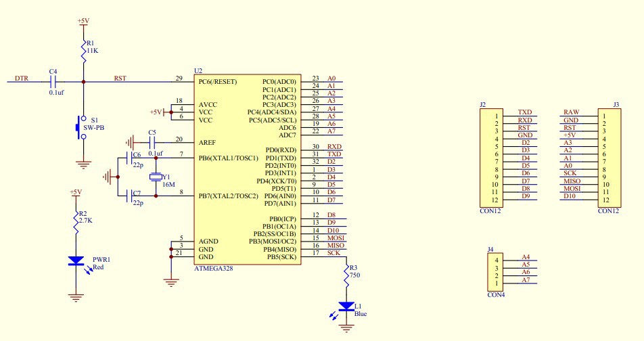Click the R2 2.7K resistor symbol

coord(76,222)
